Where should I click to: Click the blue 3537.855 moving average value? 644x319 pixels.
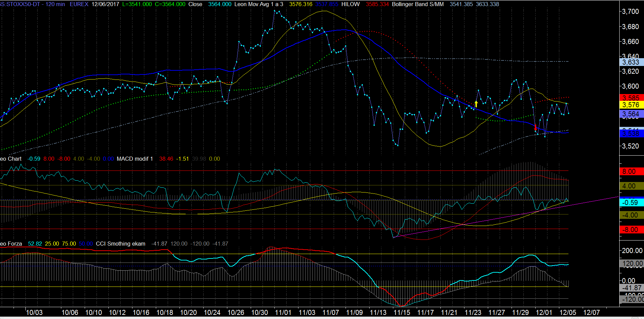327,4
